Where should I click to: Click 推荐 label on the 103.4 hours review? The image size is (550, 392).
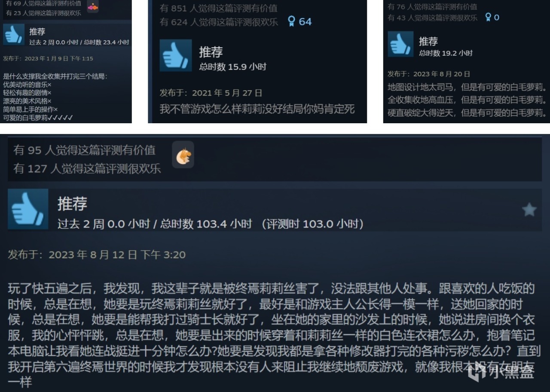pyautogui.click(x=72, y=203)
